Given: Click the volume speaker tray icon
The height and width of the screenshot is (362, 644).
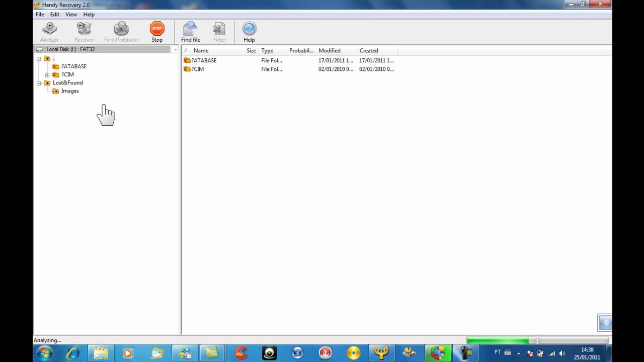Looking at the screenshot, I should click(562, 353).
